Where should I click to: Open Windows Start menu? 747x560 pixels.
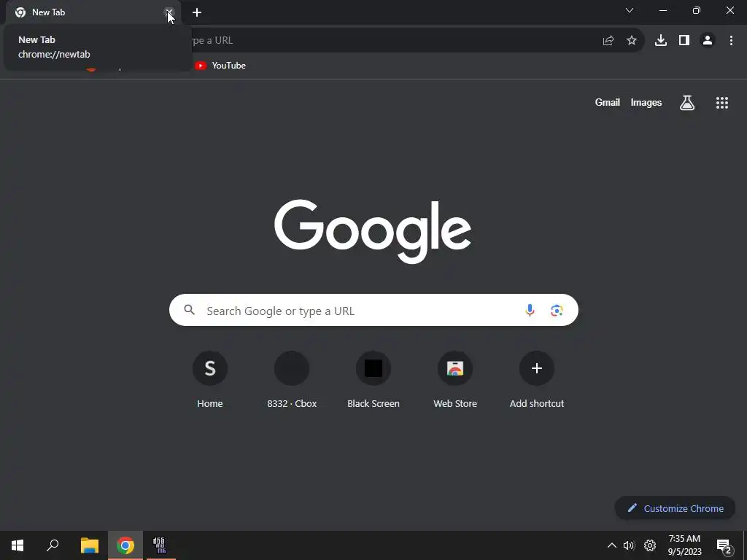click(18, 545)
